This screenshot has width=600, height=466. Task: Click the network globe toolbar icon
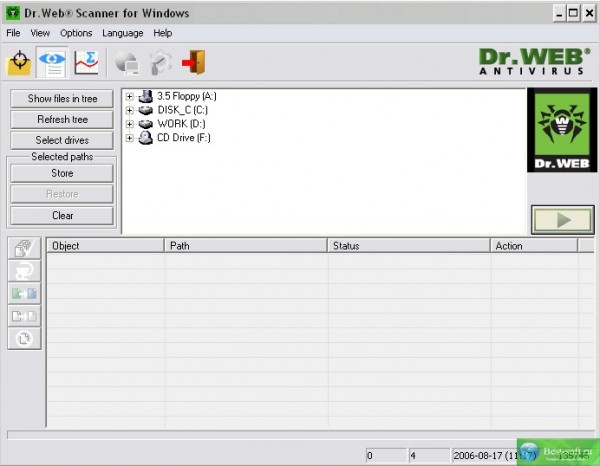pyautogui.click(x=127, y=62)
